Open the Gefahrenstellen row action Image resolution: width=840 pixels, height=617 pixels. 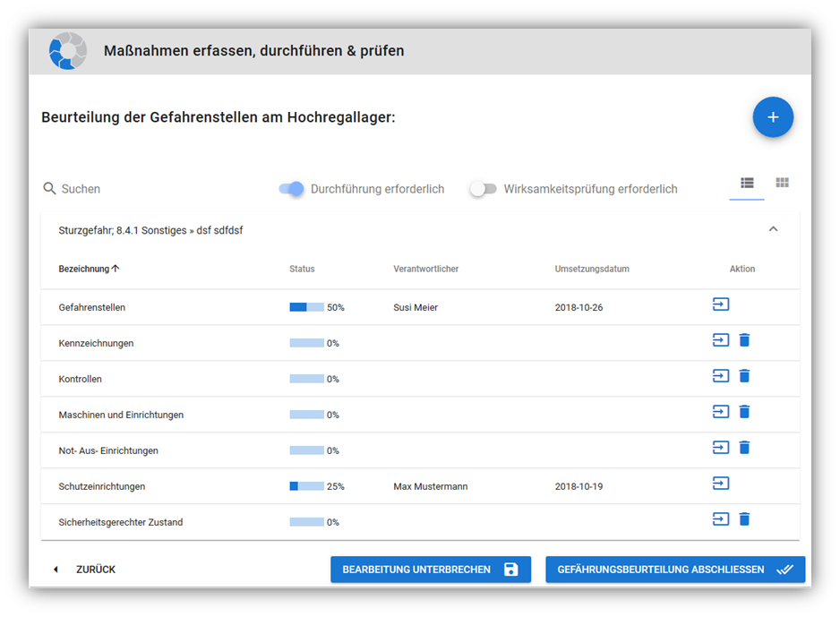[x=721, y=304]
